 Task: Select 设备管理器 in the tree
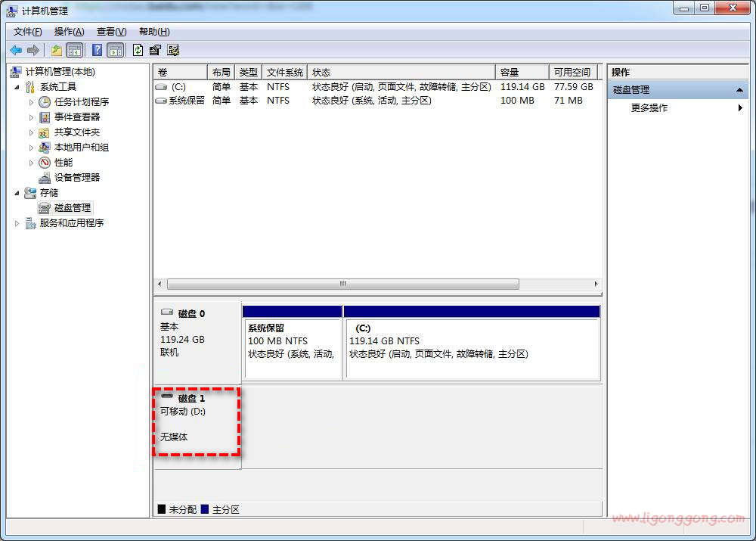coord(76,177)
